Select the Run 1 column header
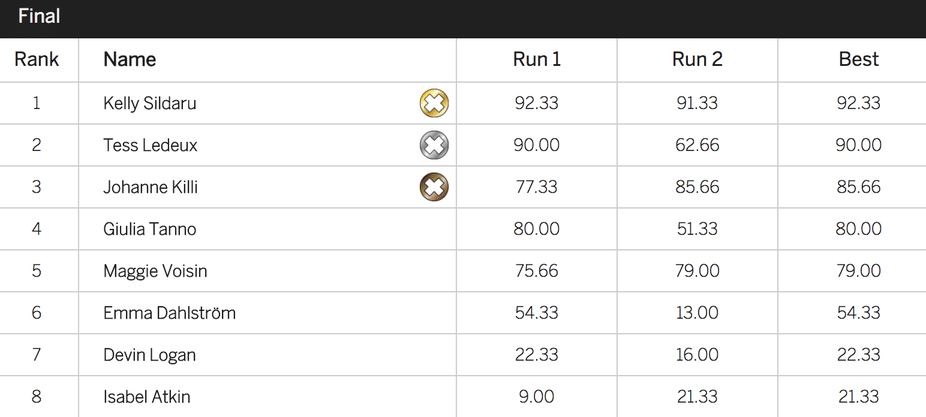The height and width of the screenshot is (417, 926). pos(537,59)
